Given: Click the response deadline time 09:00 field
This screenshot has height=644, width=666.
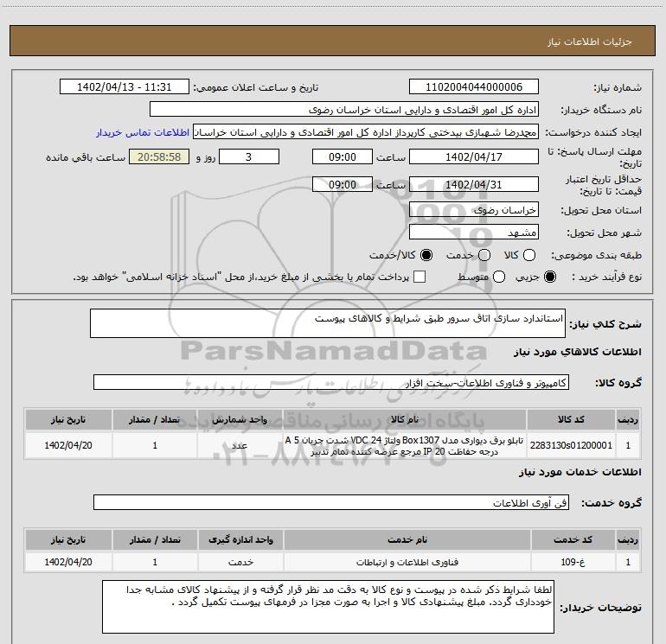Looking at the screenshot, I should (x=343, y=156).
